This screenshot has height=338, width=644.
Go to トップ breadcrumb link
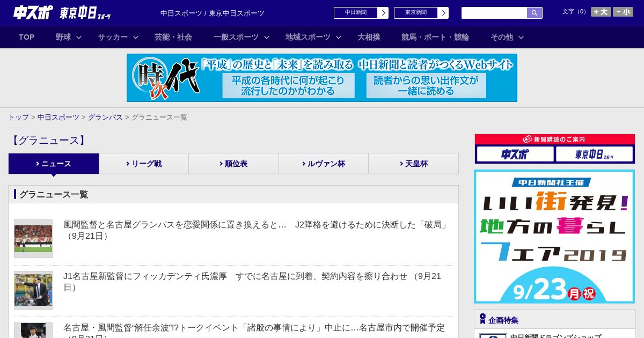click(x=18, y=117)
